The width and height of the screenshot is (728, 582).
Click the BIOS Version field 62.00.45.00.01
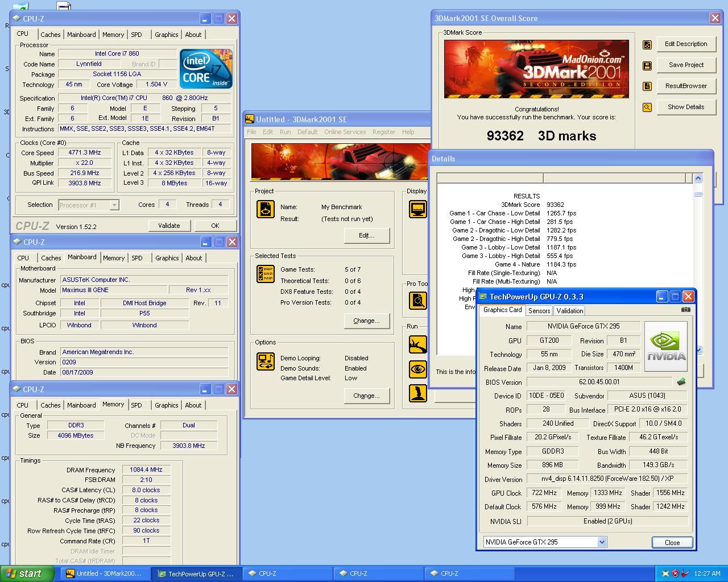tap(599, 383)
